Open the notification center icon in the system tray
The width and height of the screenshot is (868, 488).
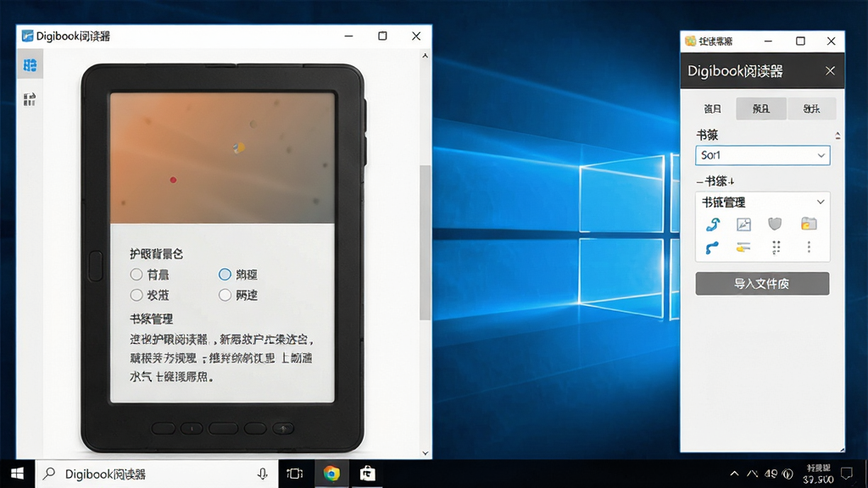[847, 474]
